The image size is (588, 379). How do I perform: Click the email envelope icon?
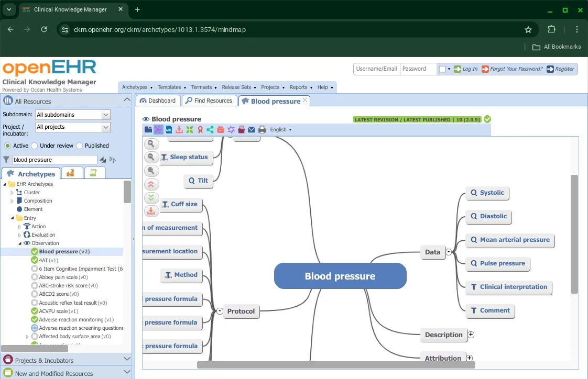pos(252,130)
